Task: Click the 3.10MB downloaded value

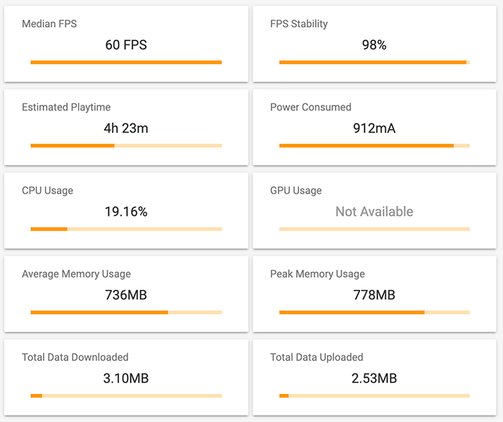Action: click(x=126, y=378)
